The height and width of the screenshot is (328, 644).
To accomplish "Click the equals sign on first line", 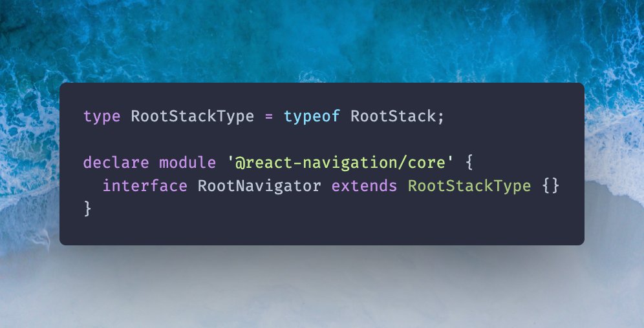I will tap(268, 117).
